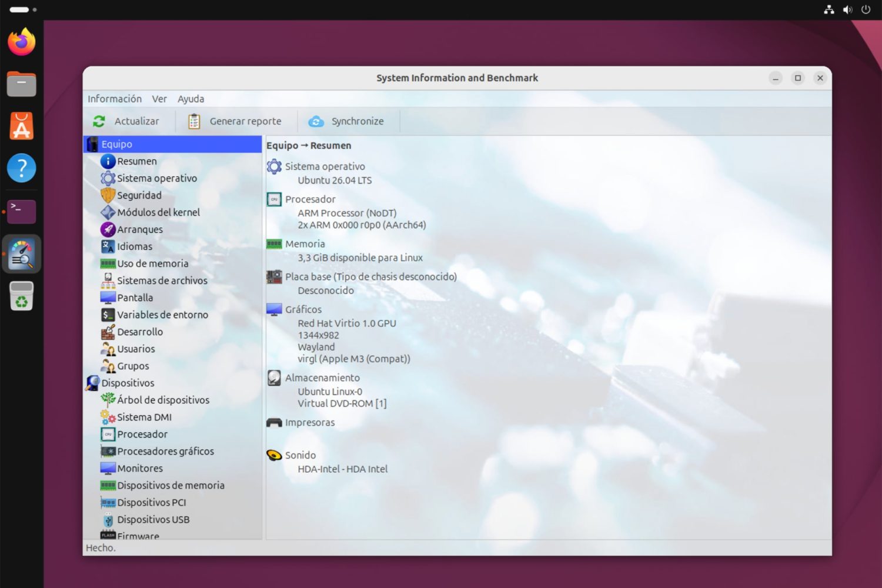Click the Gráficos monitor icon in summary

274,309
